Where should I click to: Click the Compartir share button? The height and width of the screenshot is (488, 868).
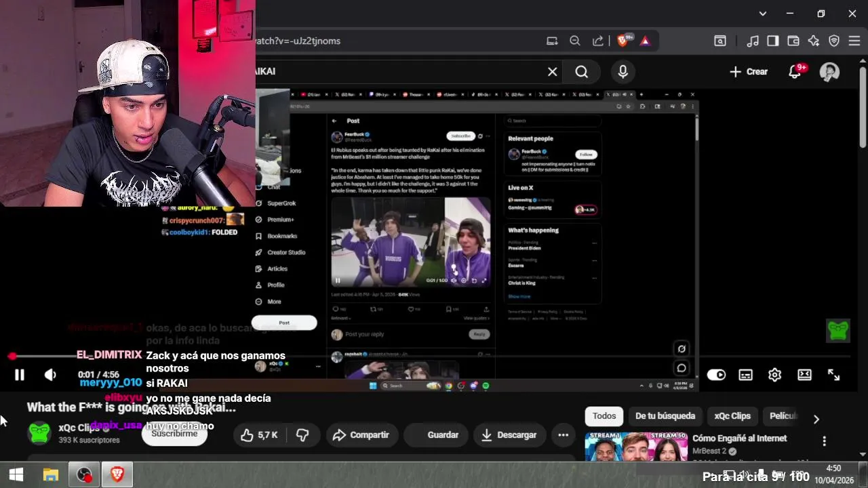[361, 435]
